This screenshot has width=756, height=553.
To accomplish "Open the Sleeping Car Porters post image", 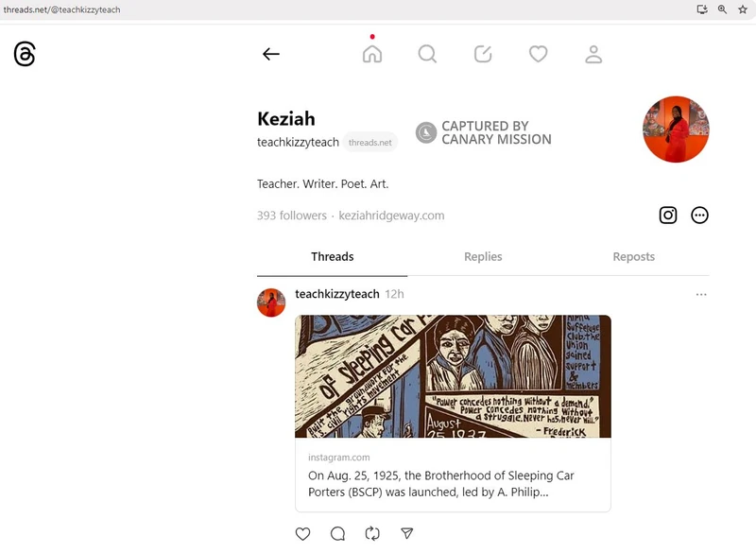I will (x=453, y=376).
